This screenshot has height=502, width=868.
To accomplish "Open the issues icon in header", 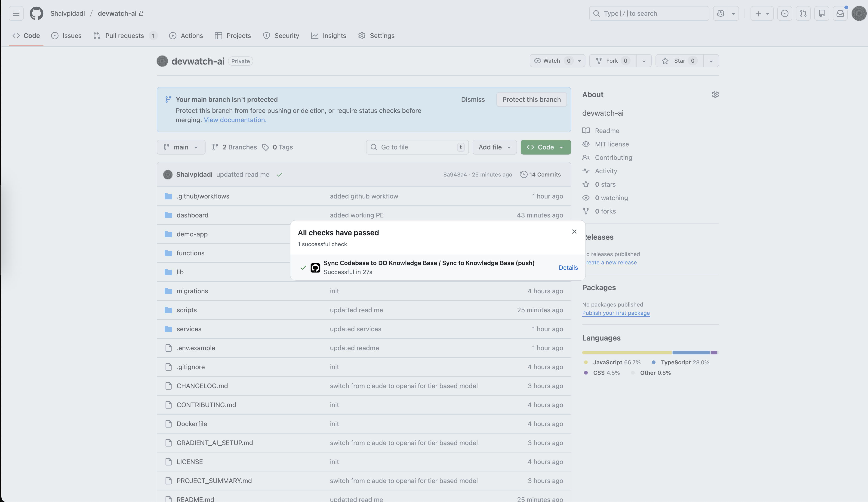I will (784, 13).
